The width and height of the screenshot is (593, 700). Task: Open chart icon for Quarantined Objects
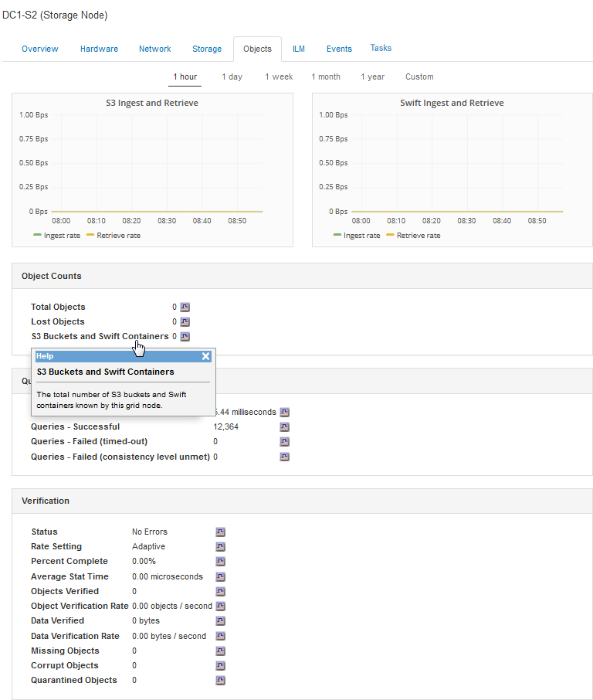pos(220,681)
